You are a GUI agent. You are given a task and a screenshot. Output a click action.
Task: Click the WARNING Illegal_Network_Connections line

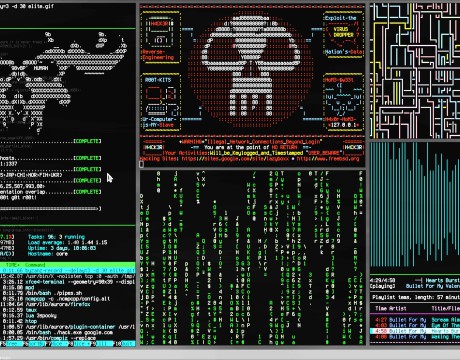point(250,142)
